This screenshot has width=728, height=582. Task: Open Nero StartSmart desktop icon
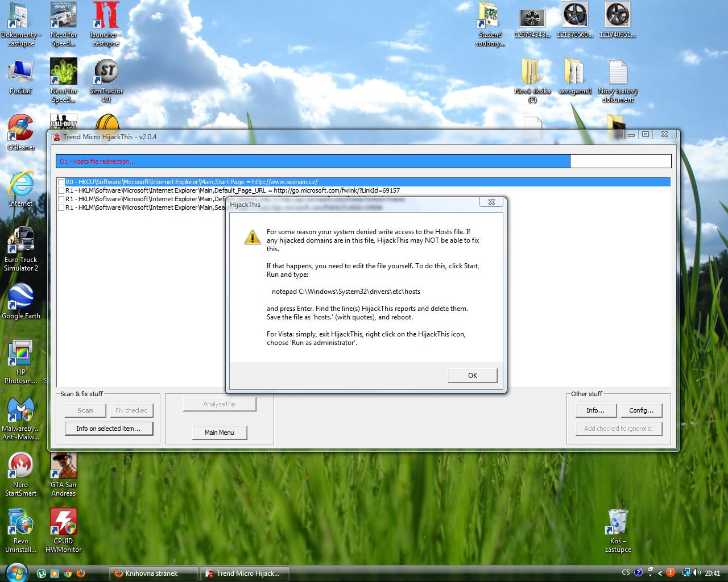pos(21,475)
